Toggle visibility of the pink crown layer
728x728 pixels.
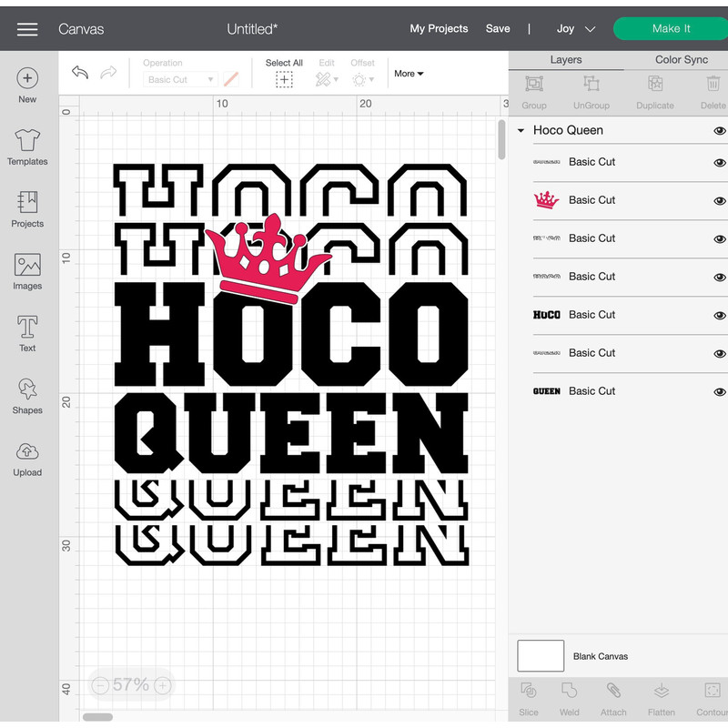click(x=720, y=201)
